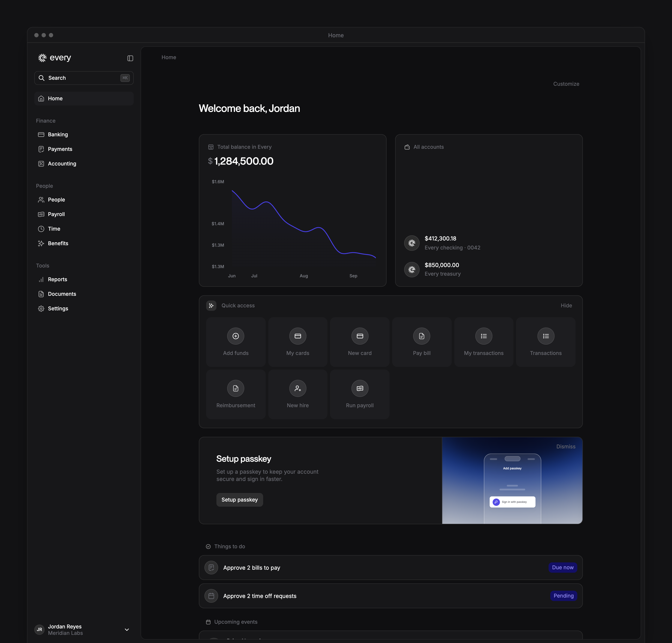The height and width of the screenshot is (643, 672).
Task: Click the Pending badge
Action: [x=563, y=596]
